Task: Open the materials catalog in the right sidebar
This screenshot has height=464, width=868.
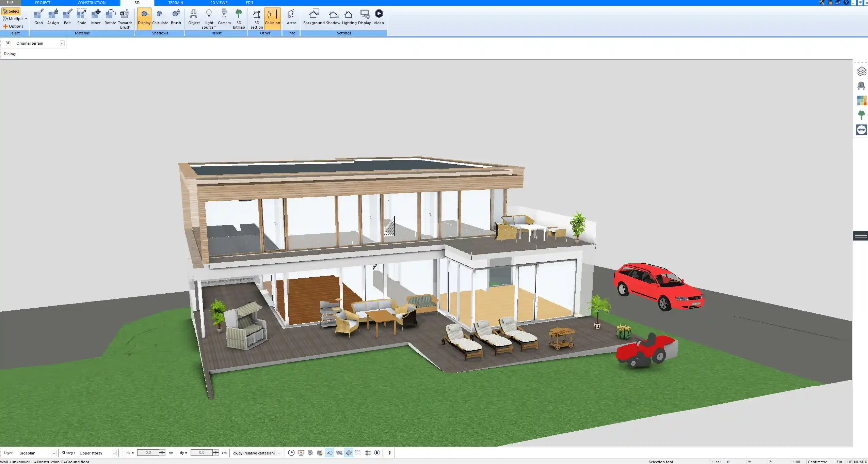Action: click(x=862, y=100)
